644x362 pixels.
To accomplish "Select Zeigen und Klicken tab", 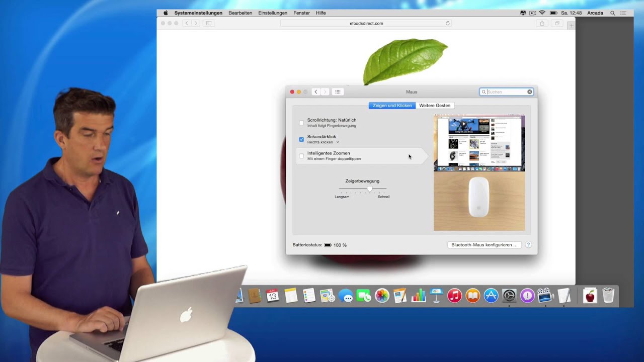I will [x=392, y=106].
